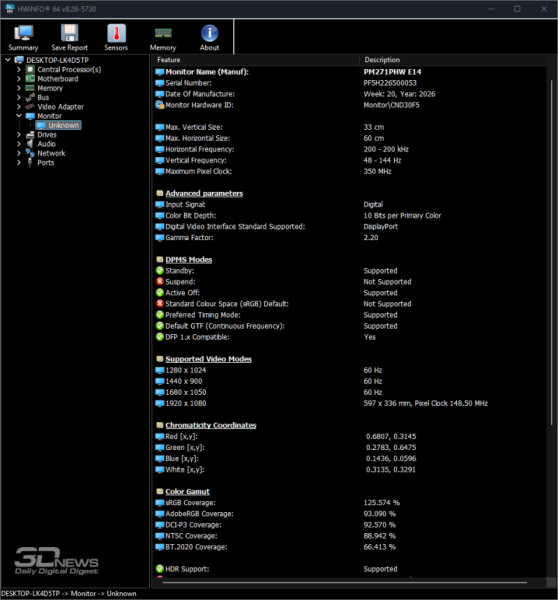558x600 pixels.
Task: Select the Horizontal Frequency row
Action: pos(350,149)
